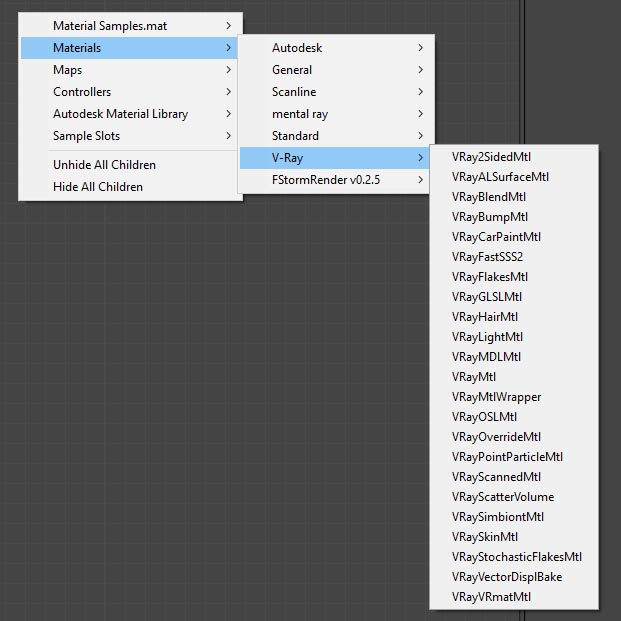Open the Material Samples.mat submenu

tap(129, 26)
